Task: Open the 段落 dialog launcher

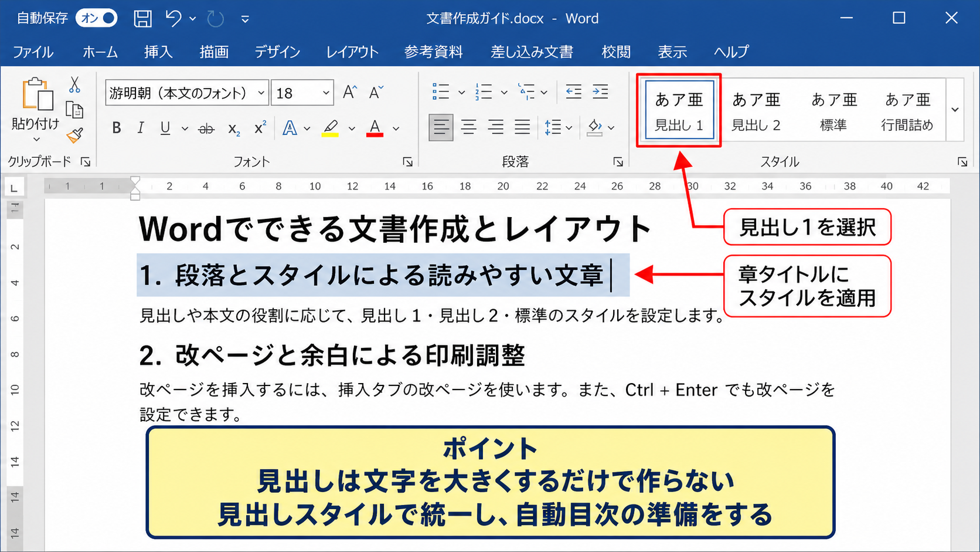Action: [618, 162]
